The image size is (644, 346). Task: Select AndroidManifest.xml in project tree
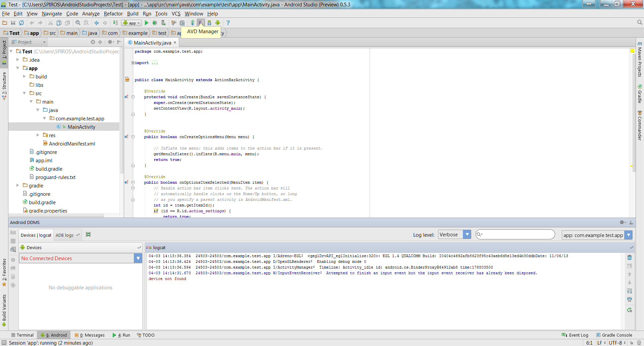pos(72,143)
